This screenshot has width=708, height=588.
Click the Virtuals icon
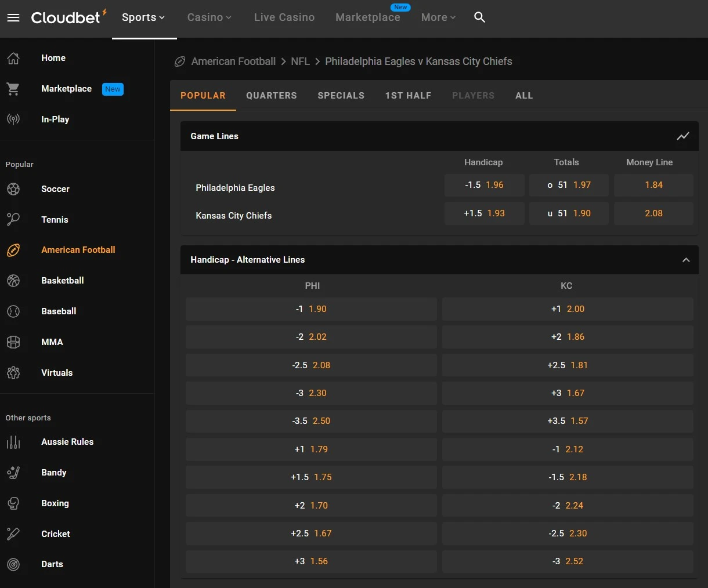pyautogui.click(x=13, y=373)
